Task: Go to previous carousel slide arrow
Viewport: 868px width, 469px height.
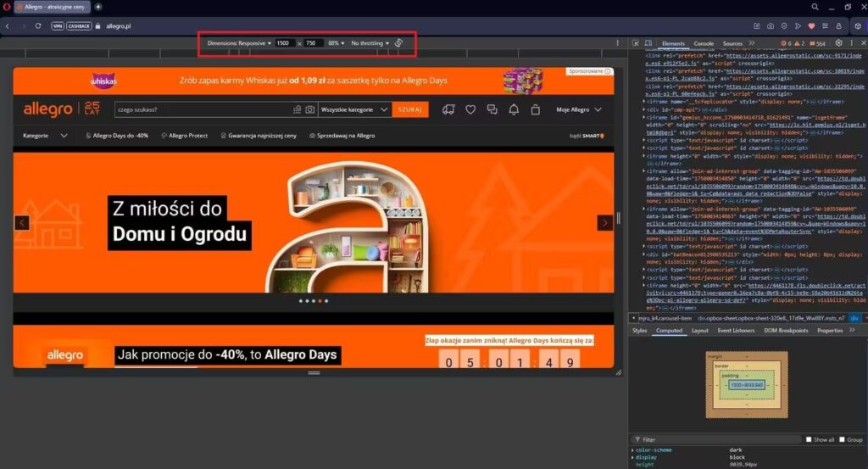Action: coord(21,222)
